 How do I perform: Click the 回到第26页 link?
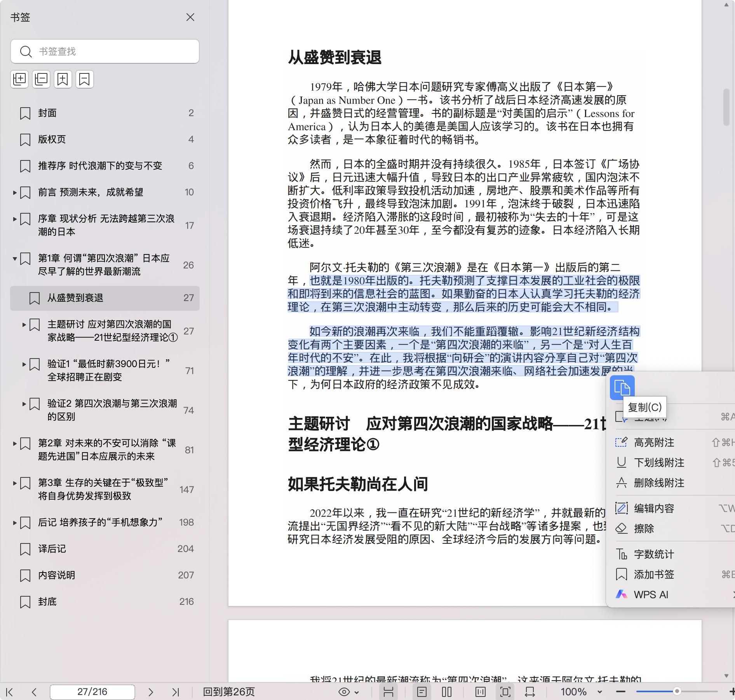pyautogui.click(x=228, y=692)
